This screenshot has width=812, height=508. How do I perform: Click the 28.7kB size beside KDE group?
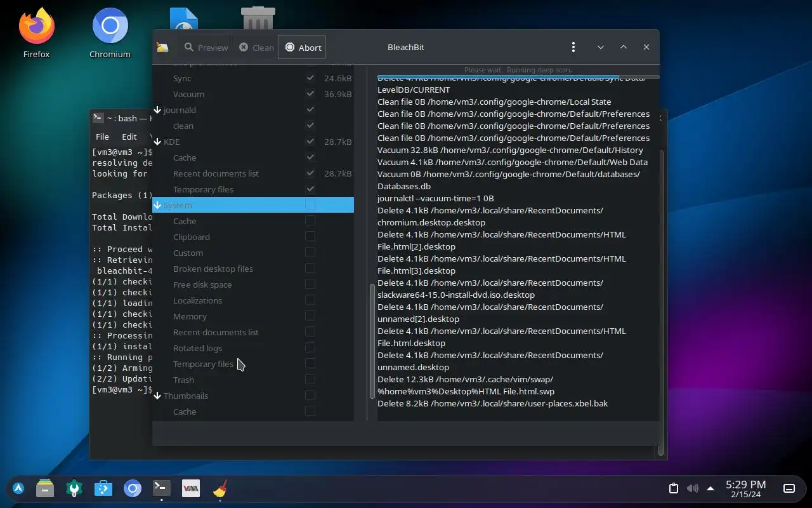[x=338, y=142]
